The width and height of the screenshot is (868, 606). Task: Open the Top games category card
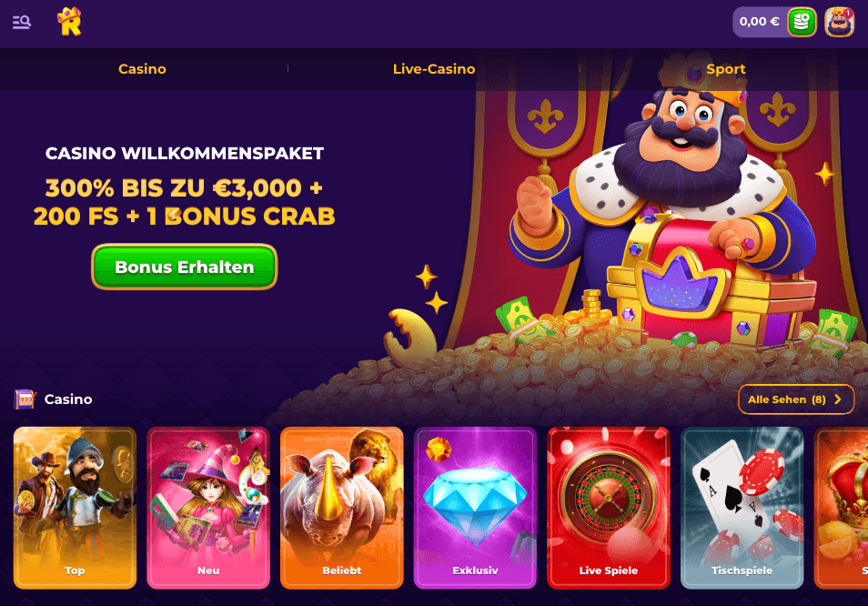tap(76, 508)
